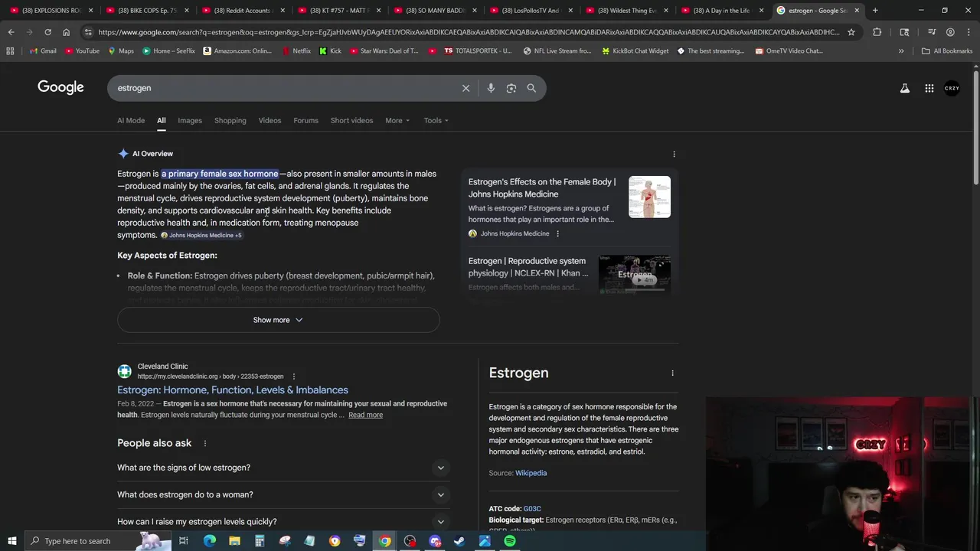Switch to Videos results tab

click(x=269, y=120)
